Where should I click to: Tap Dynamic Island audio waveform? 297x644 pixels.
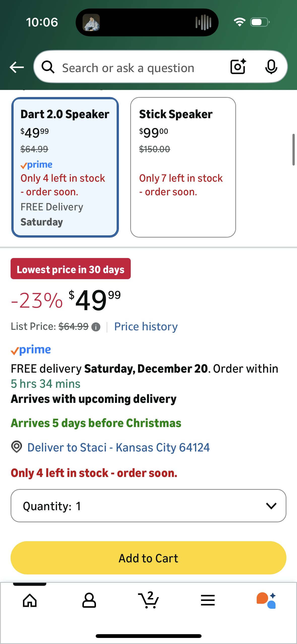point(203,22)
